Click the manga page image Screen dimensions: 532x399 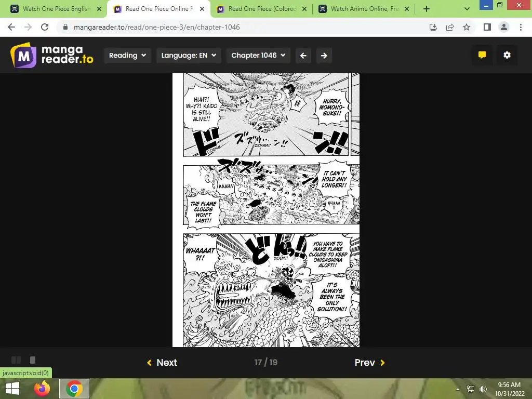266,210
